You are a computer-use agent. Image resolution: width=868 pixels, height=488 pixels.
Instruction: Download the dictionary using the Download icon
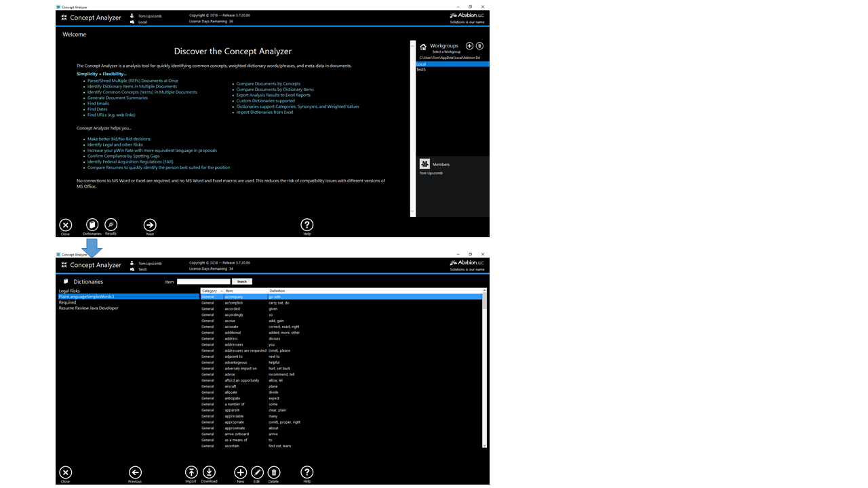point(209,472)
